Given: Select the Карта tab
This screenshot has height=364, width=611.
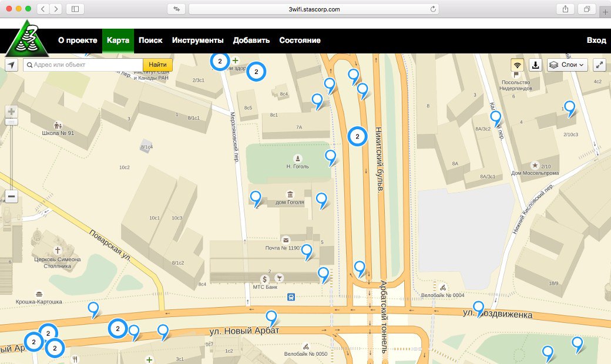Looking at the screenshot, I should pyautogui.click(x=118, y=41).
